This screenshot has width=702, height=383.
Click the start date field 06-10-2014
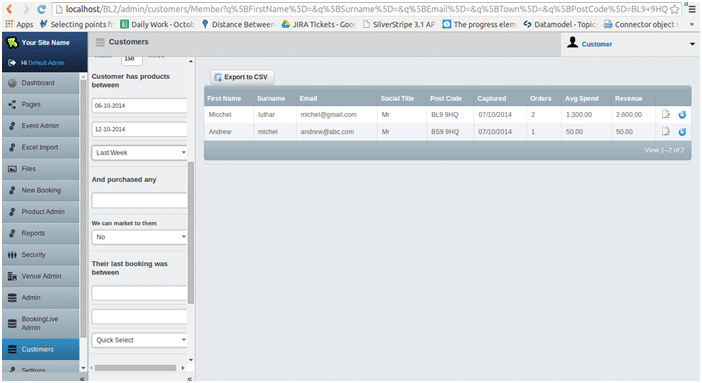tap(139, 106)
